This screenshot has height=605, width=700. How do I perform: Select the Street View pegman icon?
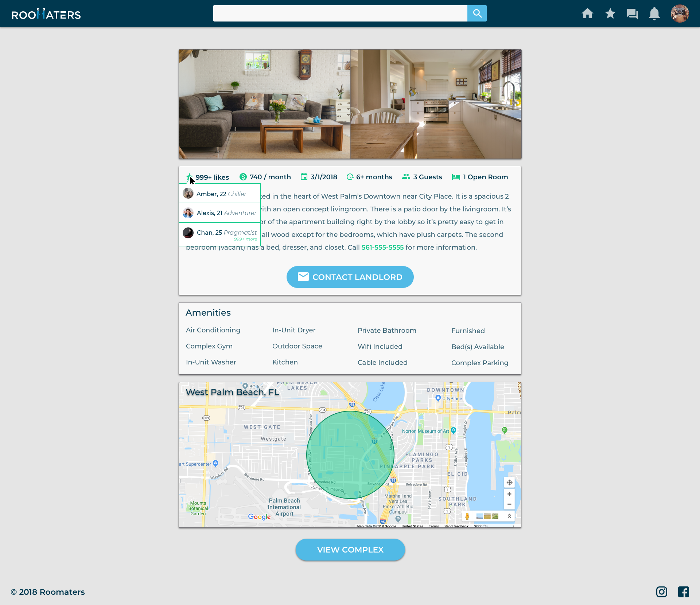[x=467, y=516]
